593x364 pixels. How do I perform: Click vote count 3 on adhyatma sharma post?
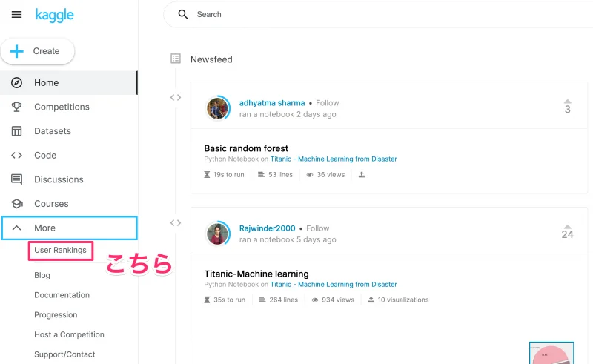click(x=567, y=110)
